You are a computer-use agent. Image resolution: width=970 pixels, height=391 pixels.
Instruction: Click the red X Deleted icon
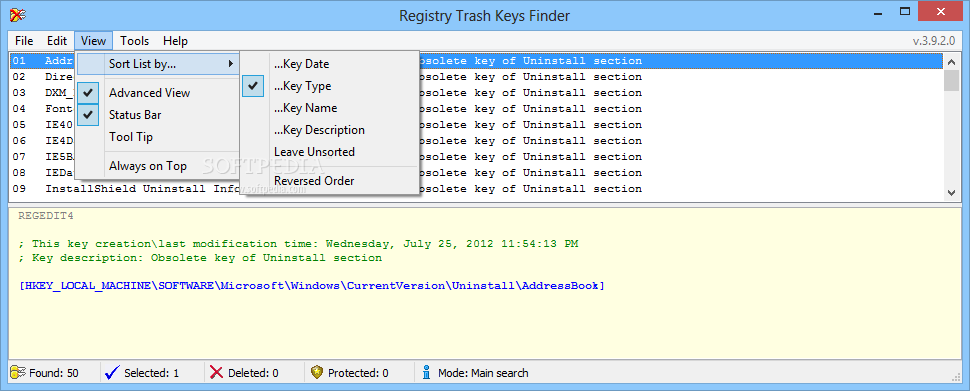(x=216, y=372)
